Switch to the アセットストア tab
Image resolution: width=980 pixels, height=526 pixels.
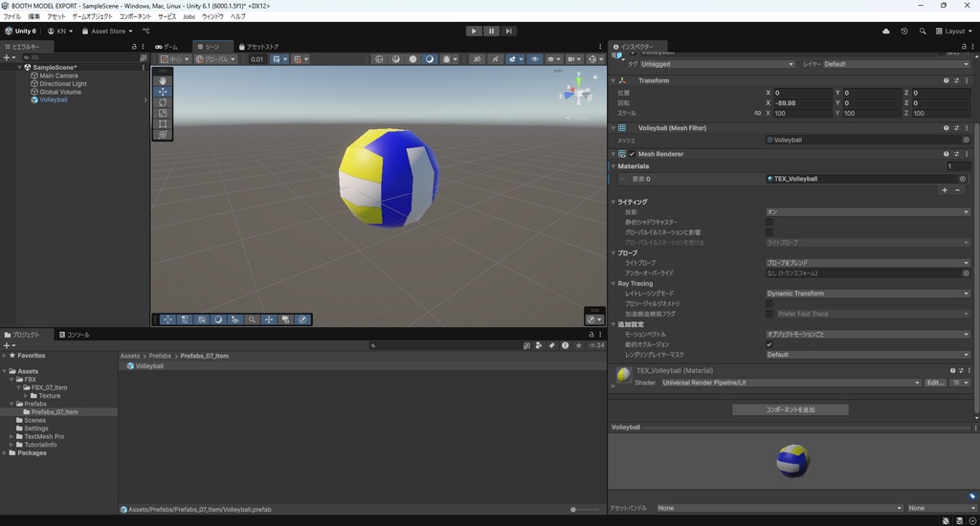(x=258, y=46)
